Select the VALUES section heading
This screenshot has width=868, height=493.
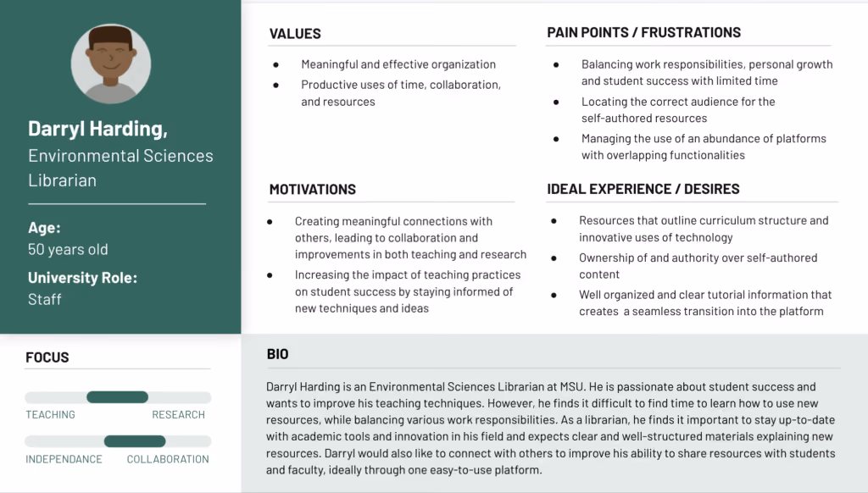point(295,34)
